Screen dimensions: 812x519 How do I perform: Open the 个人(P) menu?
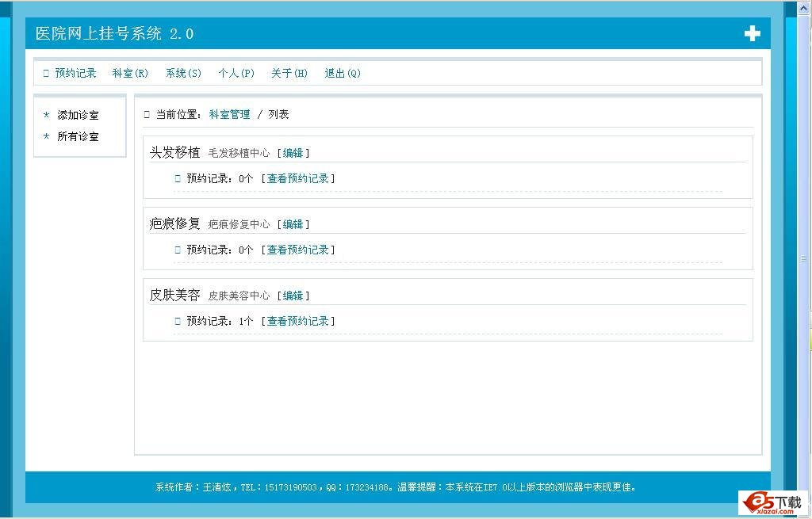[x=236, y=73]
